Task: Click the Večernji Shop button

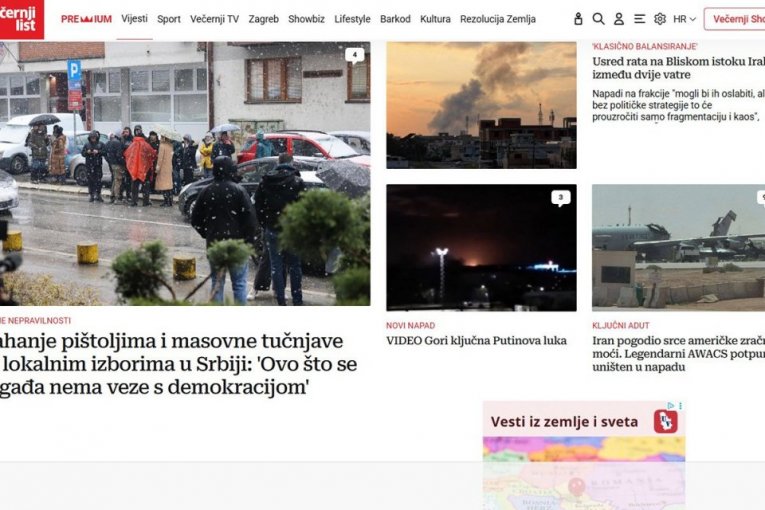Action: click(735, 19)
